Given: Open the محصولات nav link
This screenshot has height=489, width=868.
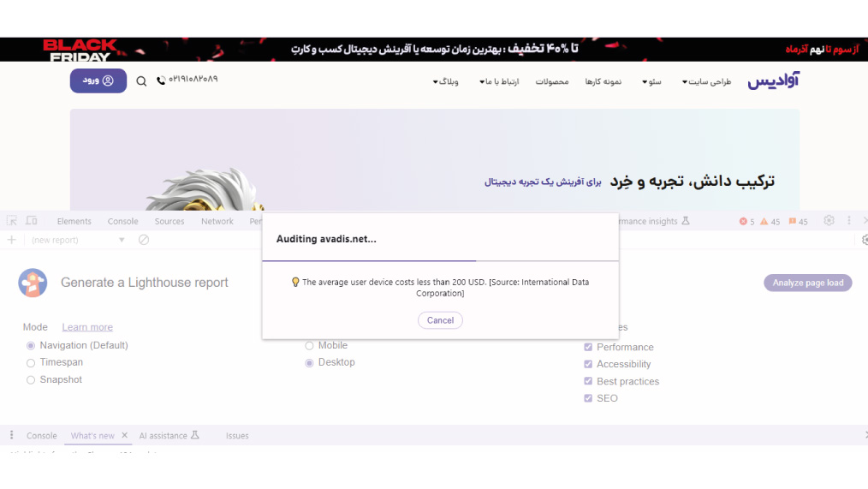Looking at the screenshot, I should (x=552, y=82).
